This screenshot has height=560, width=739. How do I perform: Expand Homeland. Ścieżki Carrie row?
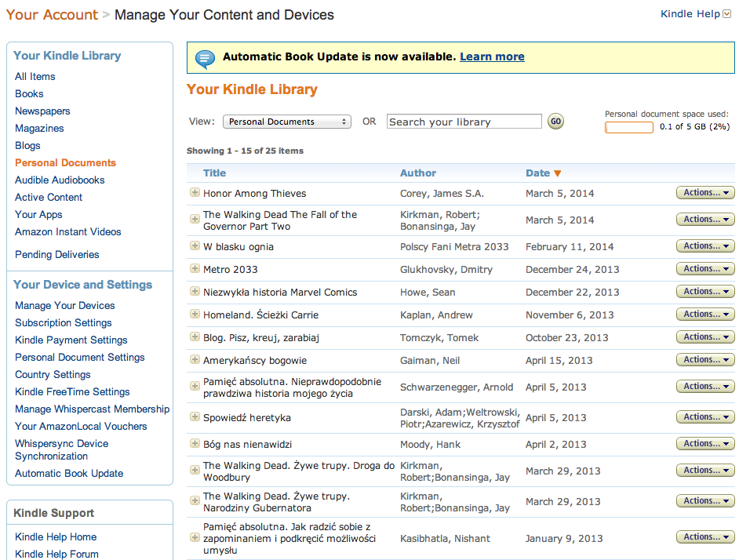(x=195, y=314)
